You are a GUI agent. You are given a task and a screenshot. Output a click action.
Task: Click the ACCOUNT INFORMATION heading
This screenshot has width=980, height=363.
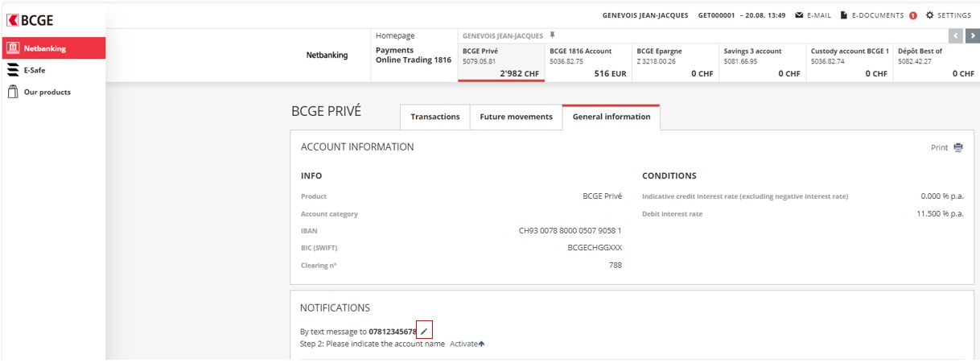click(357, 147)
